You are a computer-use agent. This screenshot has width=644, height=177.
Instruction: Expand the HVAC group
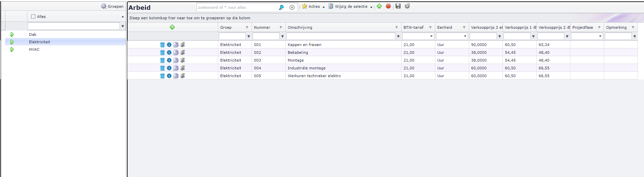tap(12, 49)
